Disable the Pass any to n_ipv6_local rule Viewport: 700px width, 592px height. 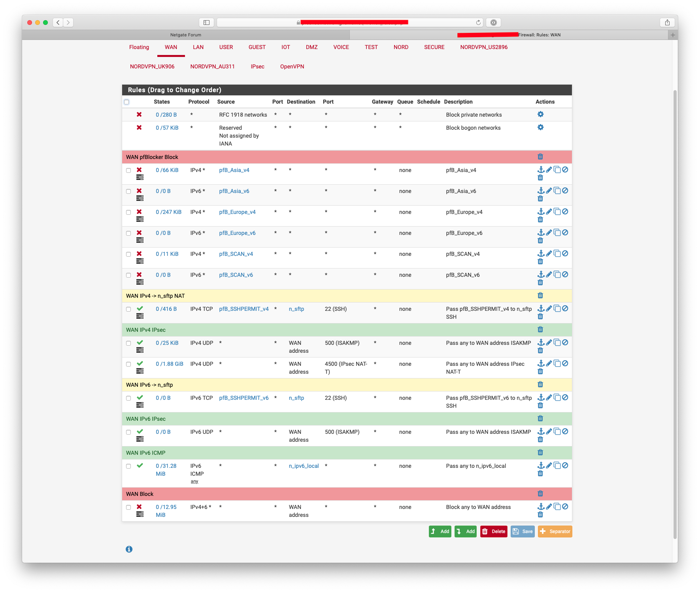coord(565,465)
